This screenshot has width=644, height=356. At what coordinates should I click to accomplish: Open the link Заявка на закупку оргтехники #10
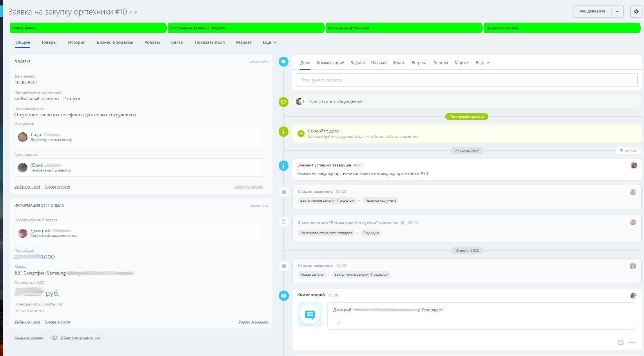coord(394,173)
